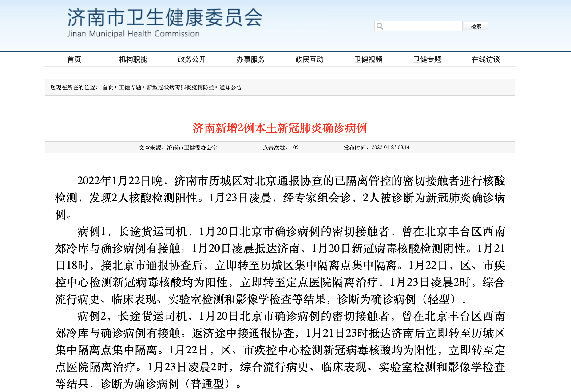
Task: Click the 济南市卫生健康委员会 site logo
Action: [165, 17]
